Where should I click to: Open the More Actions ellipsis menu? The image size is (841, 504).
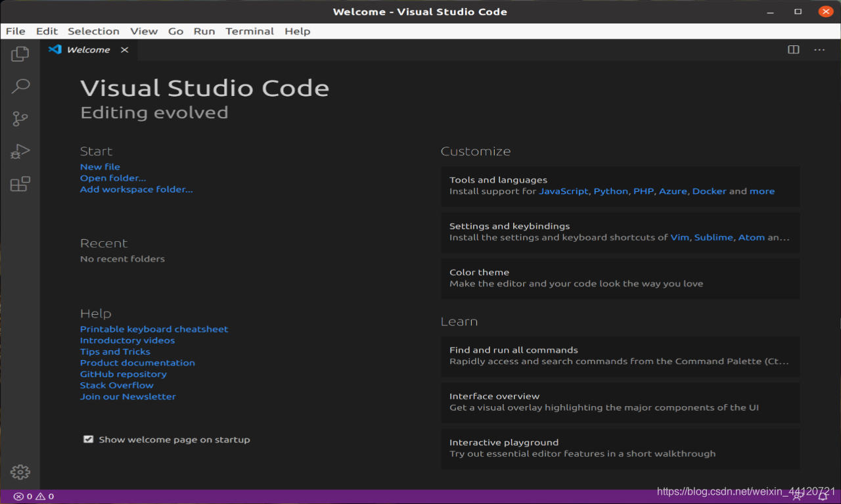point(819,50)
